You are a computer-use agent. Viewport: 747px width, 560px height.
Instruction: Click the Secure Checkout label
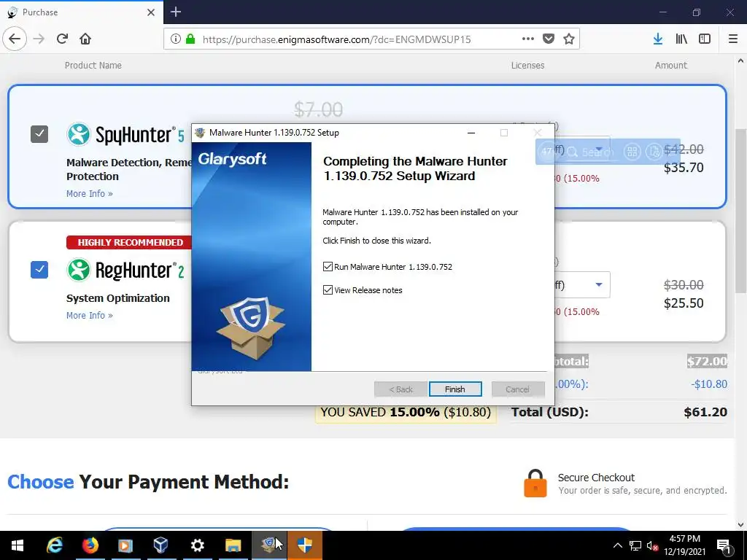tap(596, 478)
